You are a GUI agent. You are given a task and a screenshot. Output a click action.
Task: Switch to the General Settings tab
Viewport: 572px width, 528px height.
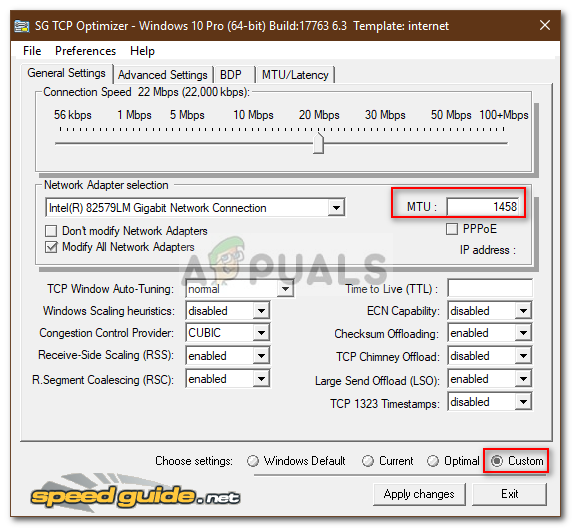pos(66,73)
